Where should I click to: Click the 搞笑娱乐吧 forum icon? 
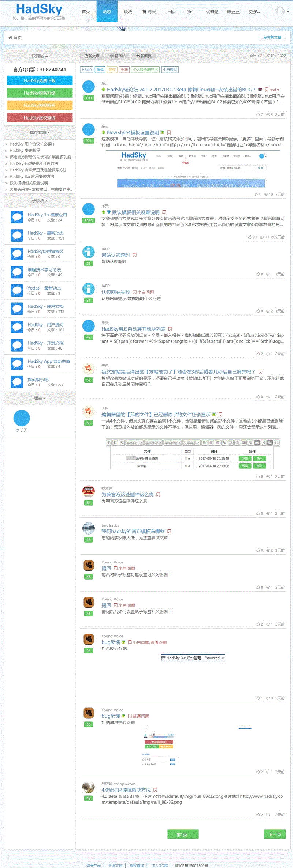[x=17, y=382]
